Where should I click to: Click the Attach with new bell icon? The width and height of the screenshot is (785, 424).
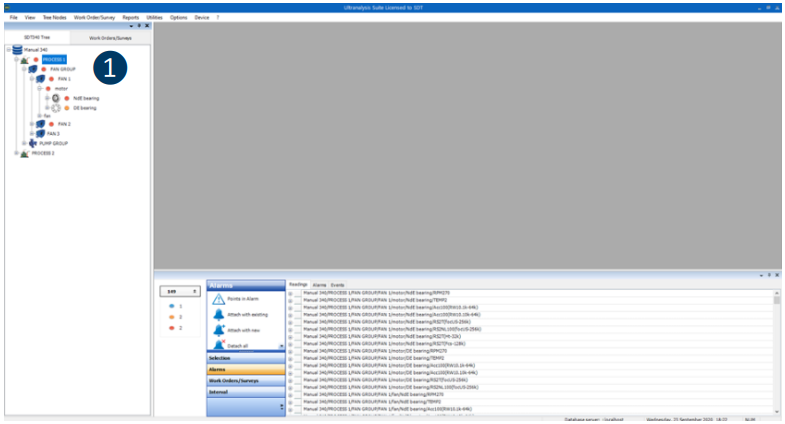pos(219,330)
